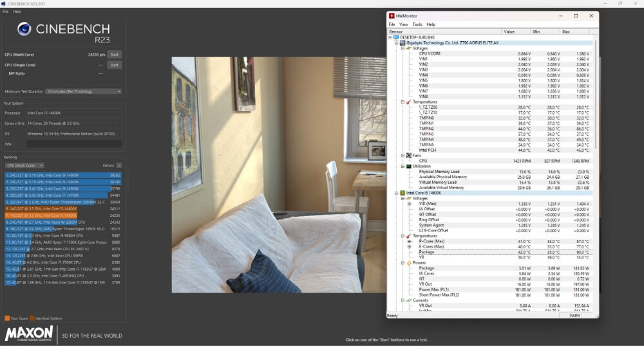644x346 pixels.
Task: Open the Tools menu in HWMonitor
Action: coord(417,24)
